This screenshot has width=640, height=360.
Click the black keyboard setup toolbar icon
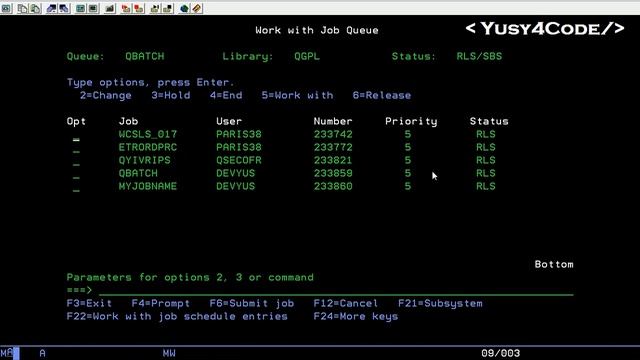[109, 8]
